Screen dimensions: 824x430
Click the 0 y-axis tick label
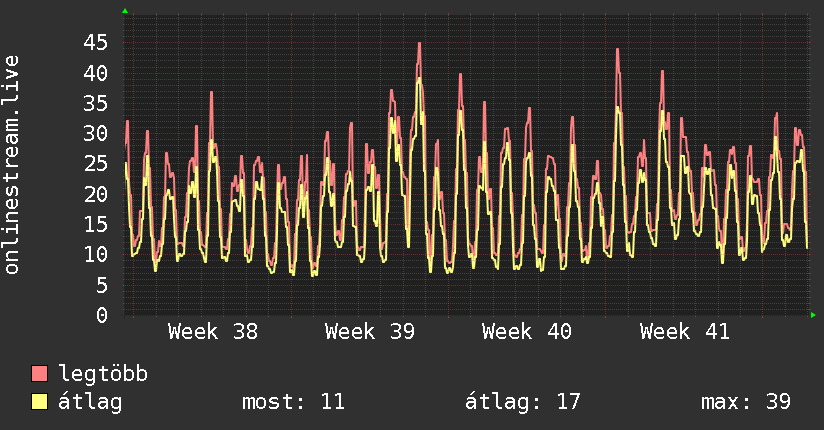(102, 315)
